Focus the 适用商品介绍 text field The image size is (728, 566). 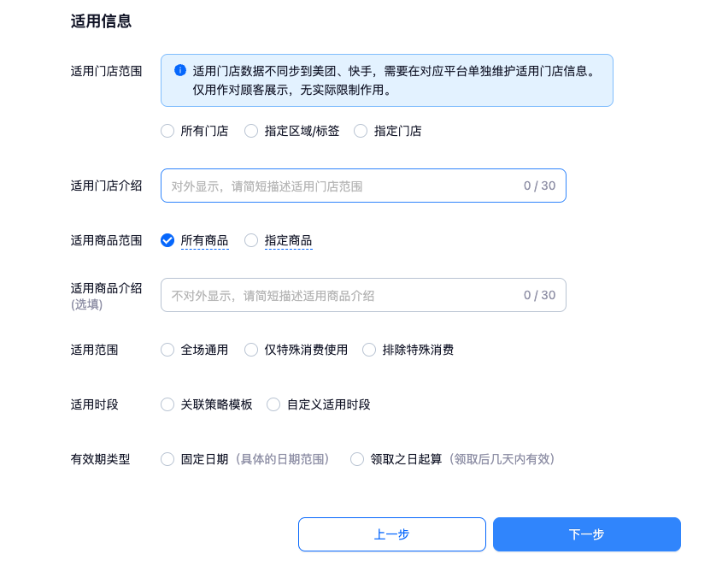click(x=342, y=295)
